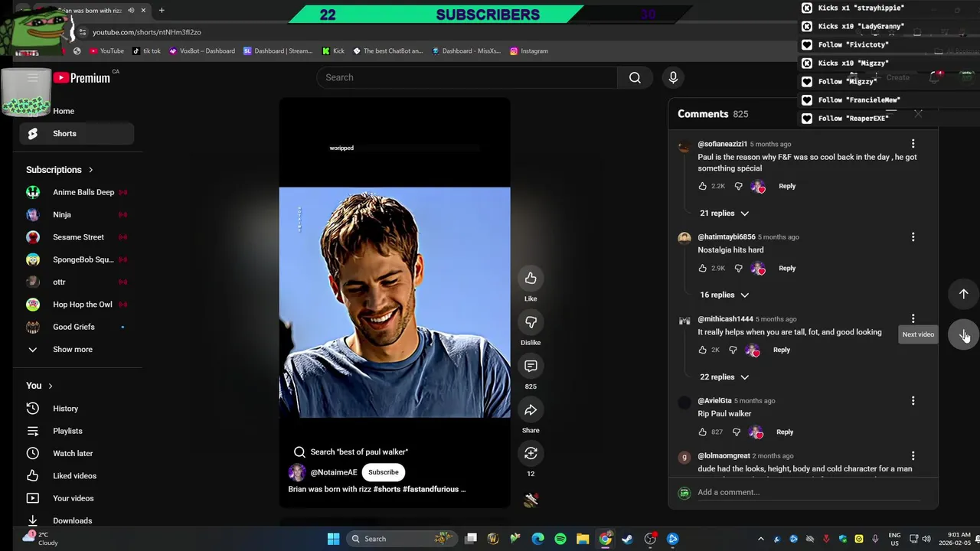
Task: Expand 21 replies under @sofianeazizi1
Action: 724,214
